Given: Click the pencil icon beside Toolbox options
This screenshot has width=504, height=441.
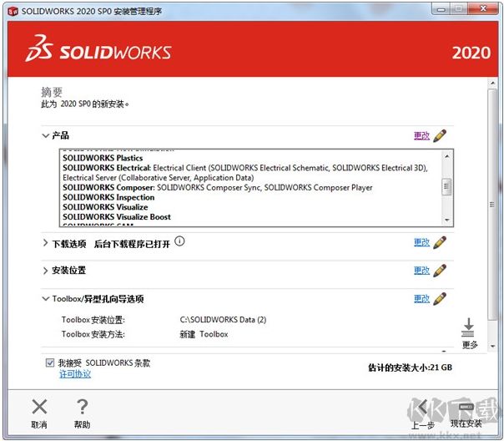Looking at the screenshot, I should (x=440, y=298).
